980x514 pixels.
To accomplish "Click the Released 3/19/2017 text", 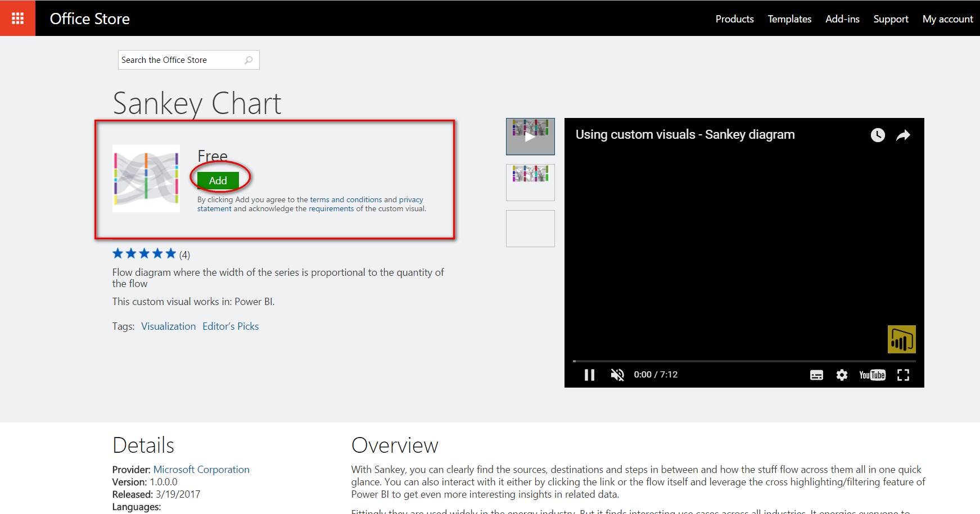I will pos(156,494).
